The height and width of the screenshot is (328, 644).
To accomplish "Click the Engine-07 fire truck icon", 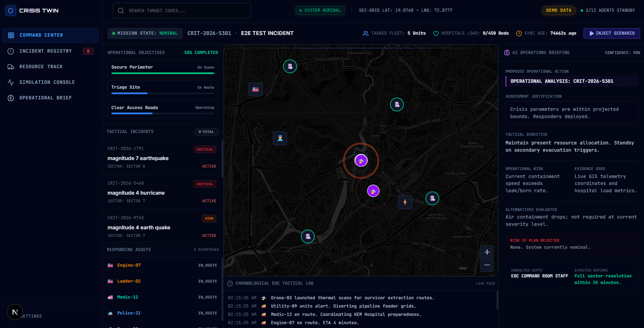I will click(110, 266).
